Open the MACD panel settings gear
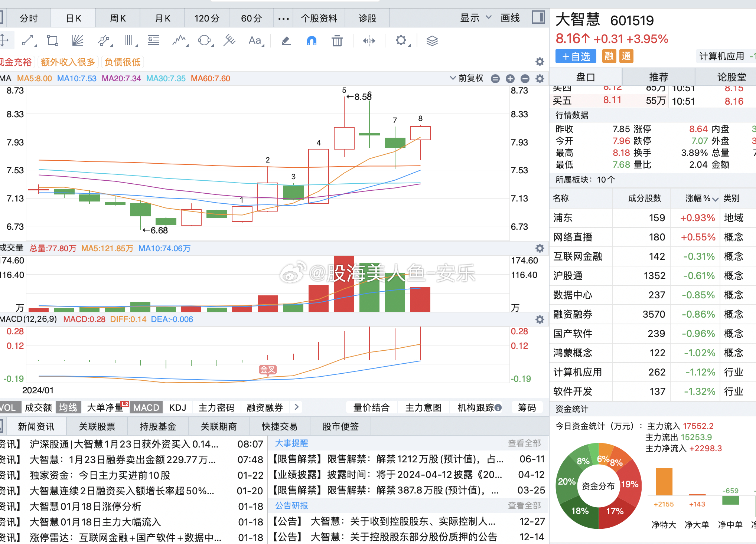Image resolution: width=756 pixels, height=544 pixels. click(540, 319)
